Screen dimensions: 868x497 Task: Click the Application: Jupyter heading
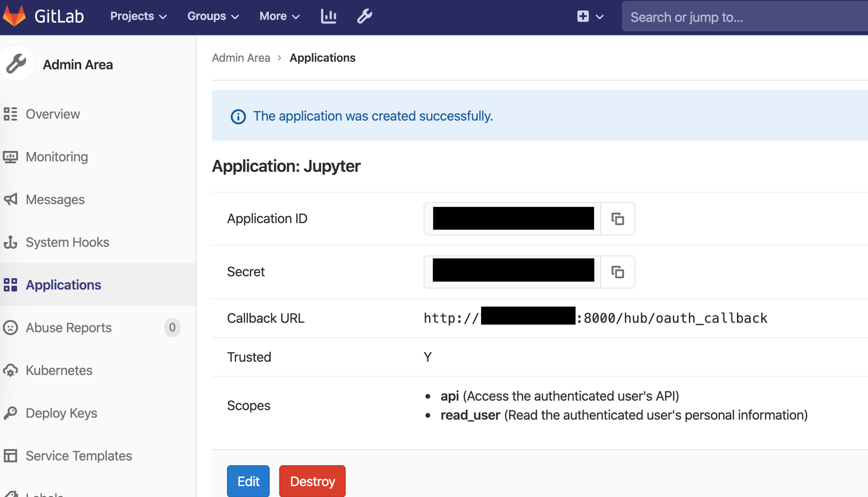pyautogui.click(x=286, y=166)
